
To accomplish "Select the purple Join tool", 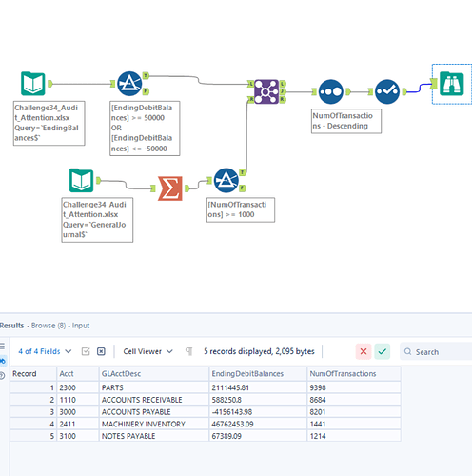I will [266, 91].
